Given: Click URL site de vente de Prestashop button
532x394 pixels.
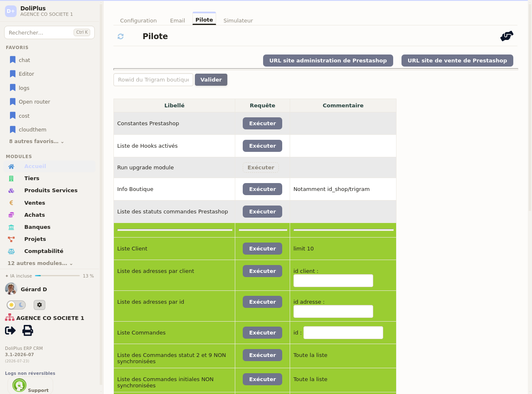Looking at the screenshot, I should tap(457, 60).
